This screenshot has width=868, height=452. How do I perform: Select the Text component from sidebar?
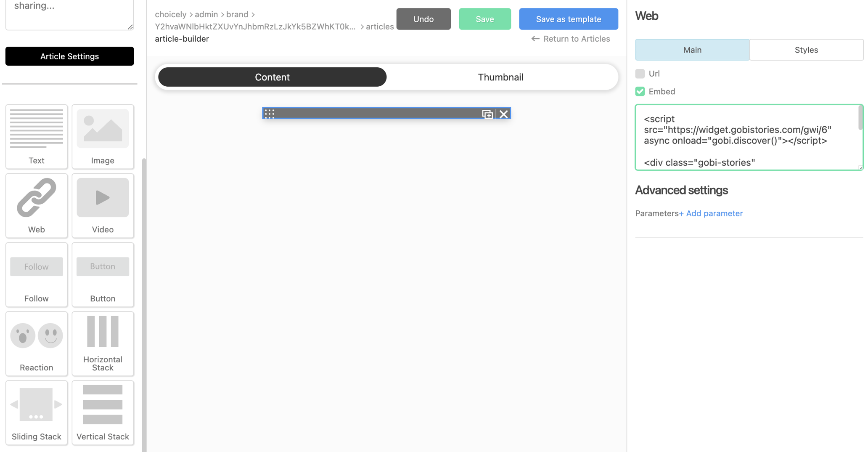[x=36, y=137]
